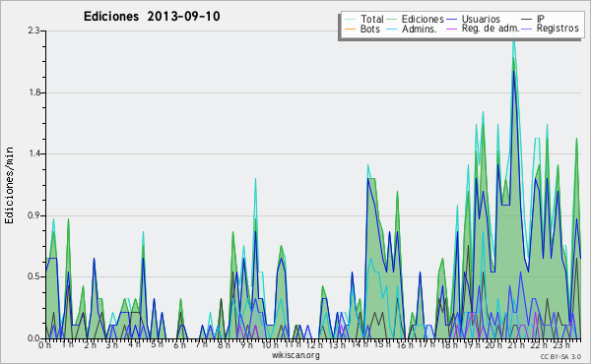The height and width of the screenshot is (364, 591).
Task: Click the 0.0 y-axis value
Action: [x=33, y=338]
